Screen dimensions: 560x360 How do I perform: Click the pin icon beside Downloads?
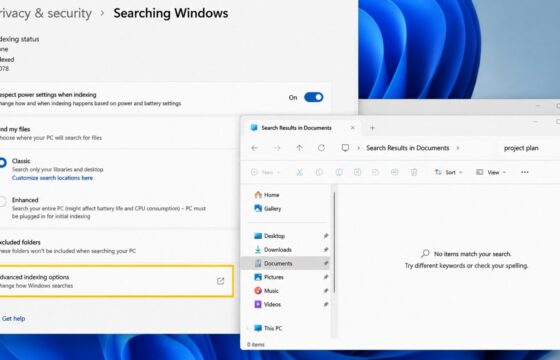click(x=326, y=249)
